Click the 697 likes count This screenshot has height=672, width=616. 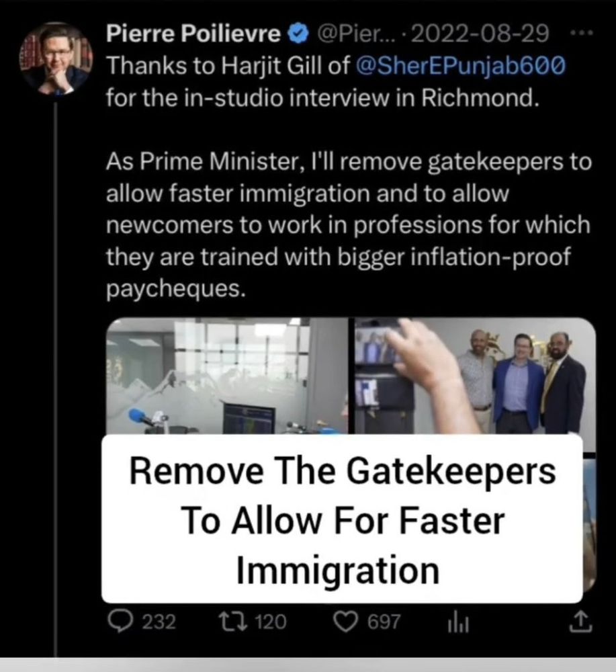(384, 622)
